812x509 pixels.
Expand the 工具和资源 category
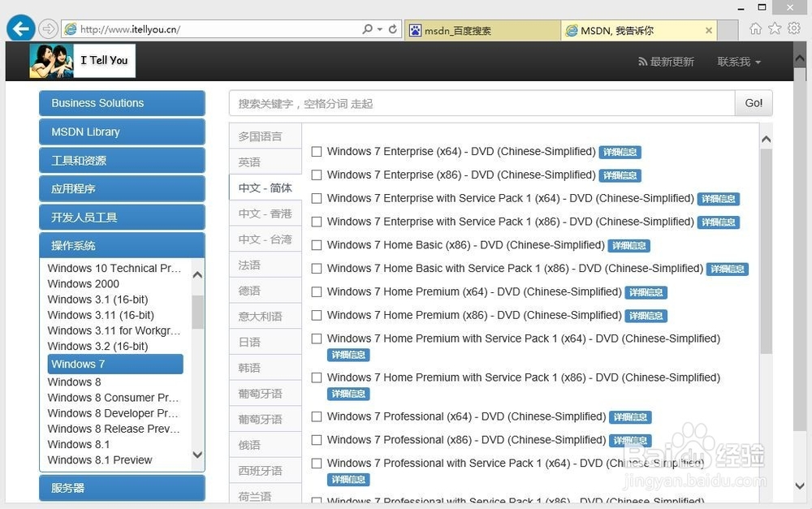123,160
